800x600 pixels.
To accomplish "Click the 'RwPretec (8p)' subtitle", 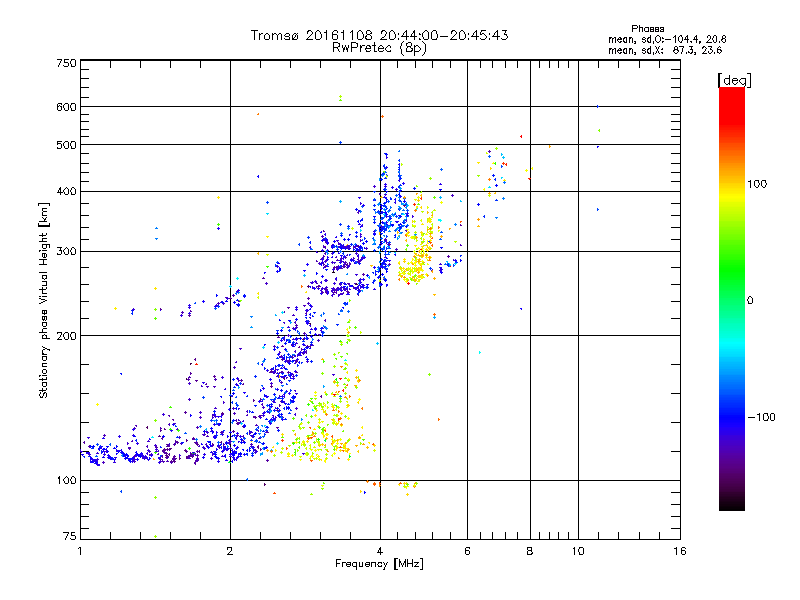I will pos(379,48).
